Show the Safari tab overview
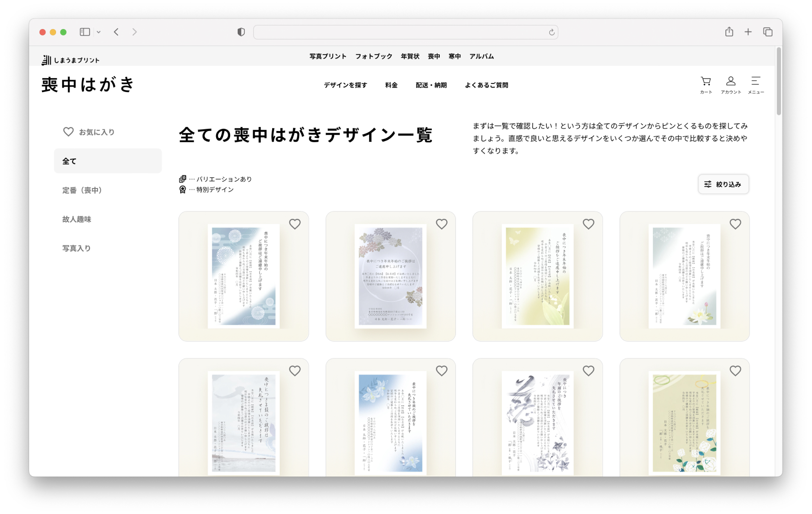812x514 pixels. (767, 32)
